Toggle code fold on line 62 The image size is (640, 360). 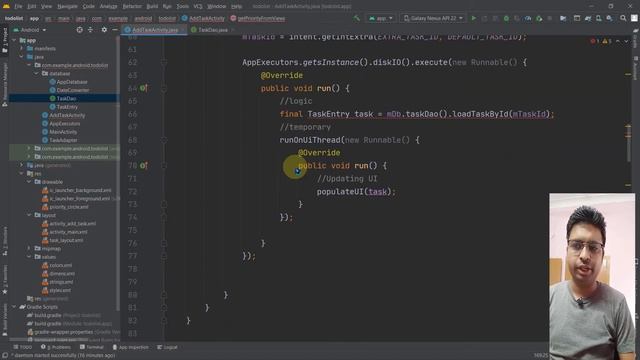(164, 62)
